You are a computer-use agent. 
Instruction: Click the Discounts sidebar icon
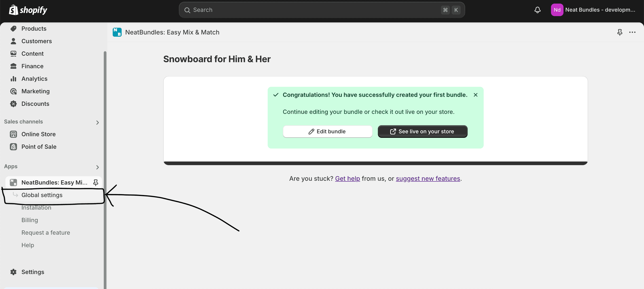pyautogui.click(x=13, y=104)
